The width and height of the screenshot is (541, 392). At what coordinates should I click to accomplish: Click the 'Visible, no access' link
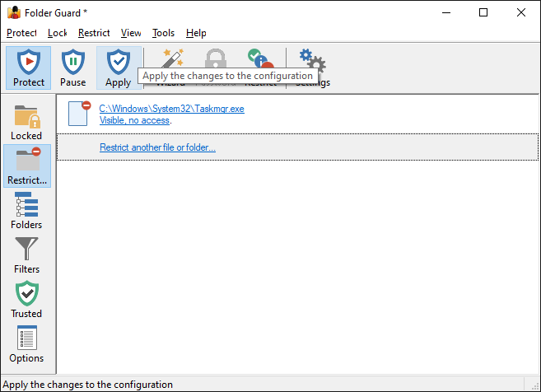134,120
